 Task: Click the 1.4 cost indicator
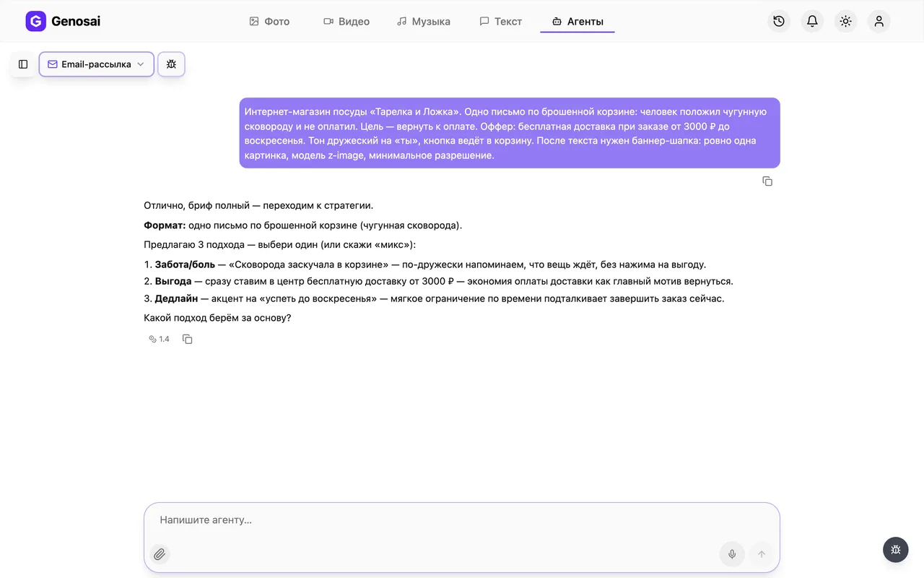point(159,339)
